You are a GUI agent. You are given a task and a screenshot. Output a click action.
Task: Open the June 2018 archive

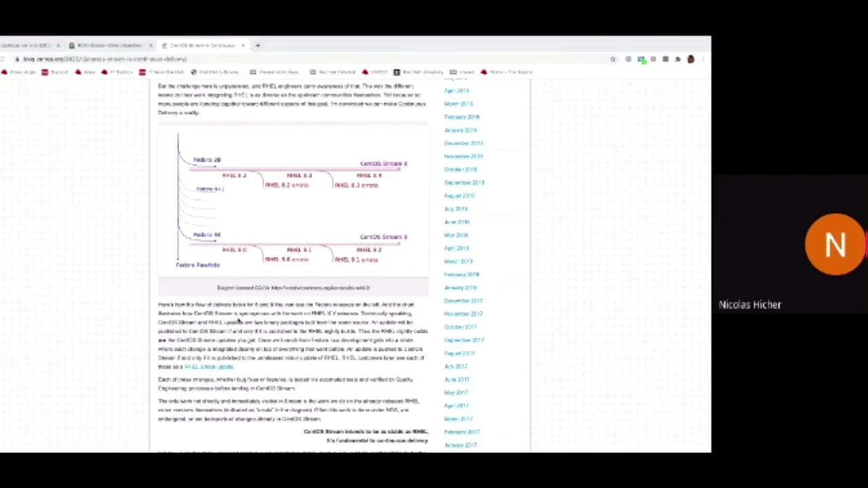point(456,222)
